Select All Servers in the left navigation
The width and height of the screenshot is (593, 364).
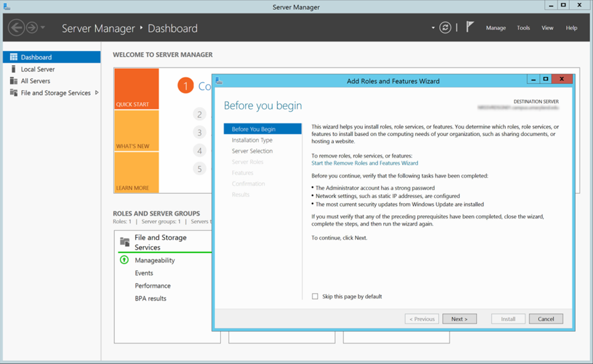(52, 81)
